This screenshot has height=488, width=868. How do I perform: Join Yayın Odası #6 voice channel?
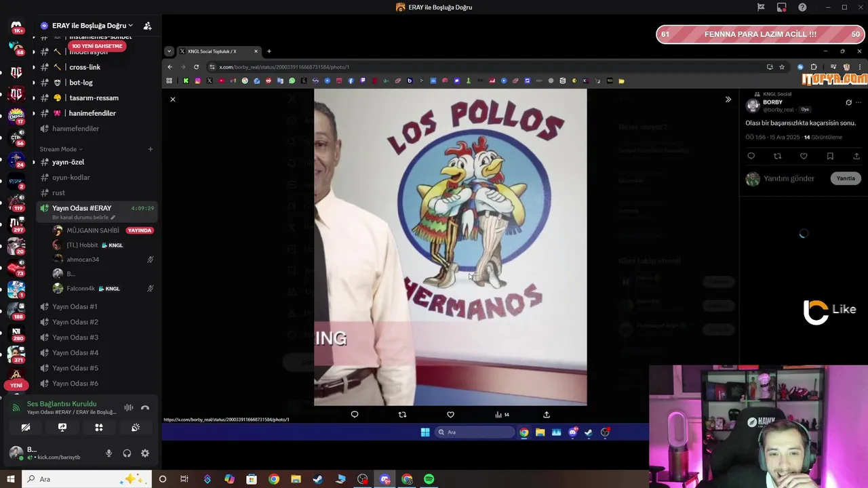75,384
